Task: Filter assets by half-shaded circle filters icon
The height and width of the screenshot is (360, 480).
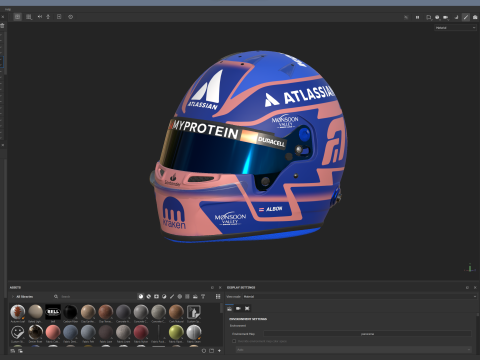Action: pos(164,296)
